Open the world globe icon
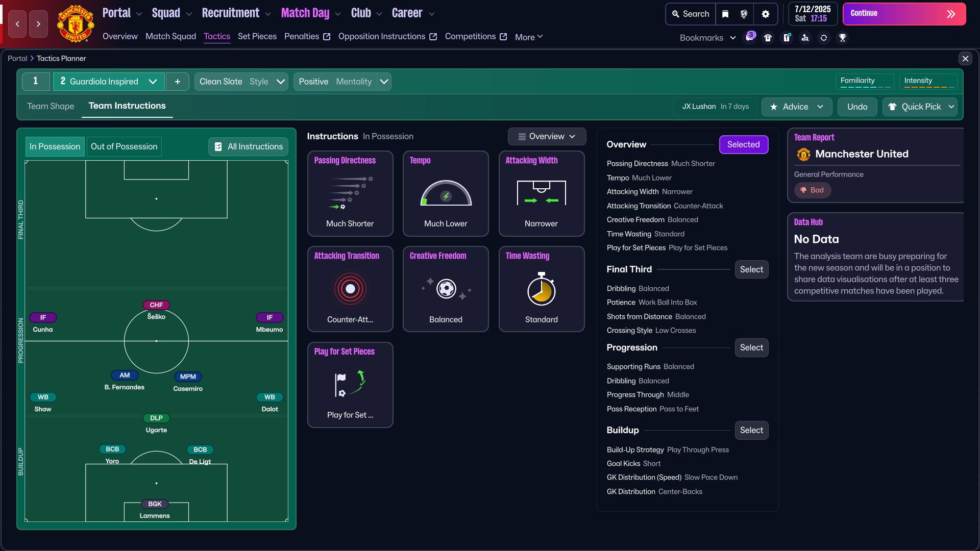The height and width of the screenshot is (551, 980). 744,14
